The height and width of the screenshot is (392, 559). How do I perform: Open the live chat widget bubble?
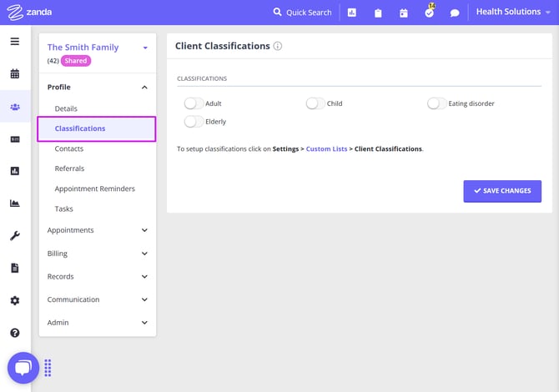(23, 368)
